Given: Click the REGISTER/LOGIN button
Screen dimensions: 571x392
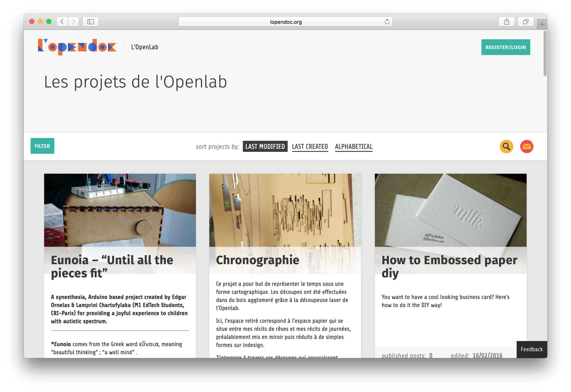Looking at the screenshot, I should click(505, 47).
